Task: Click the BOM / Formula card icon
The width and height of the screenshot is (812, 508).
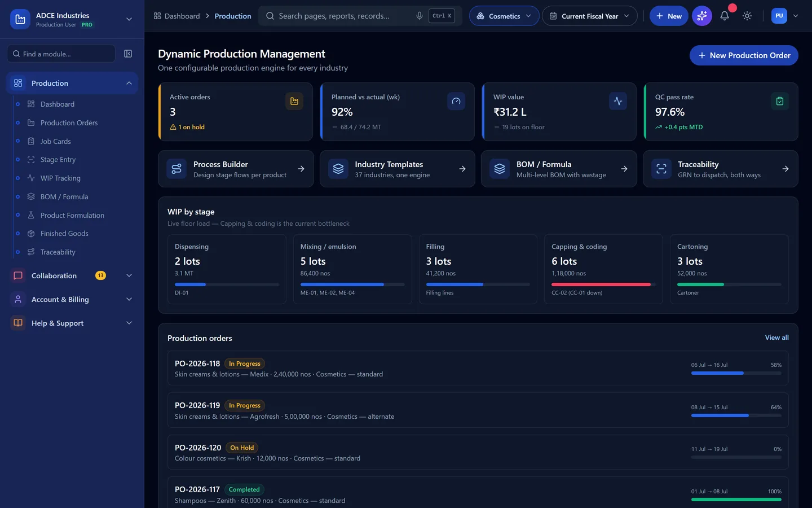Action: (500, 169)
